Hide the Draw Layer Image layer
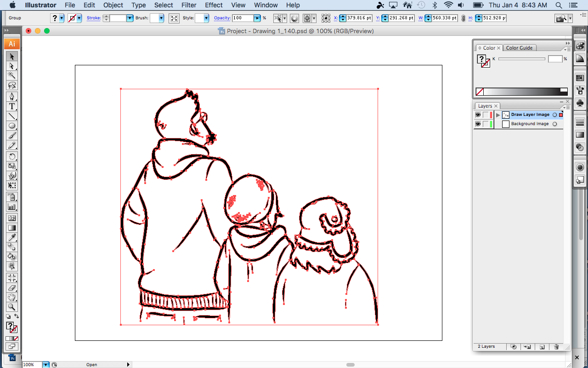The height and width of the screenshot is (368, 588). pyautogui.click(x=478, y=115)
